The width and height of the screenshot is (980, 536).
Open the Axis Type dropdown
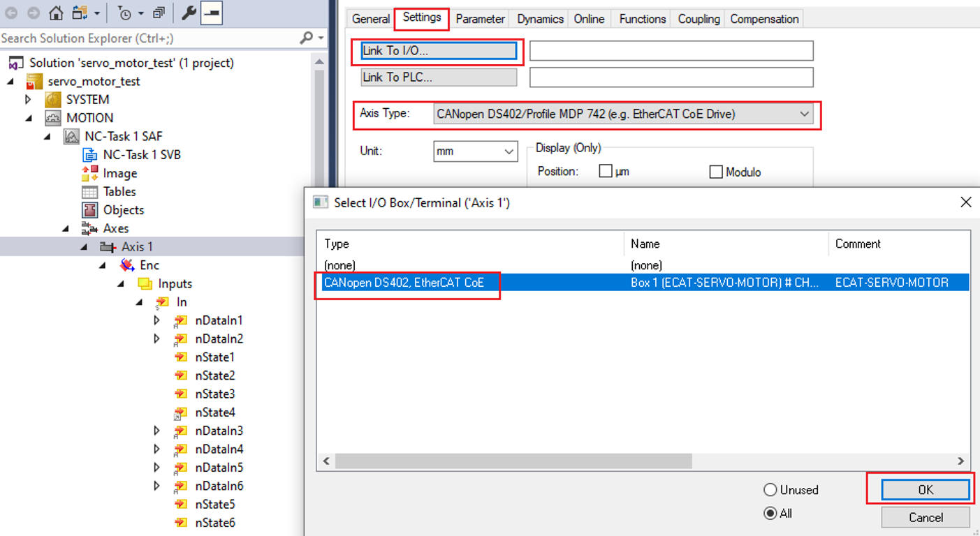(804, 114)
